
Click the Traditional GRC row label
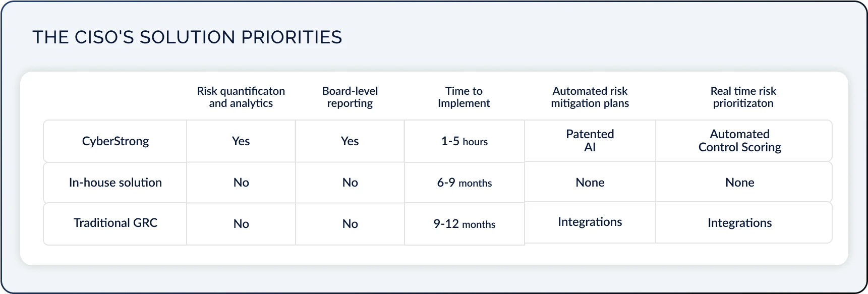(x=115, y=223)
